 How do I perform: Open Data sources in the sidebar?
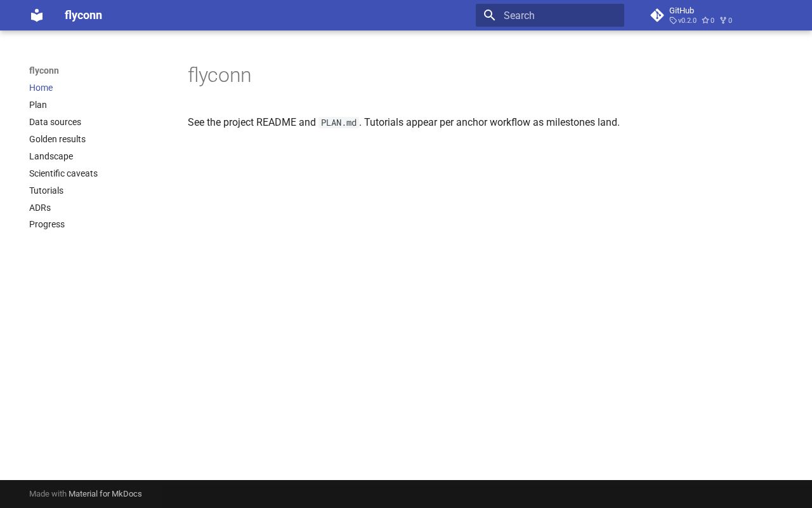[55, 122]
